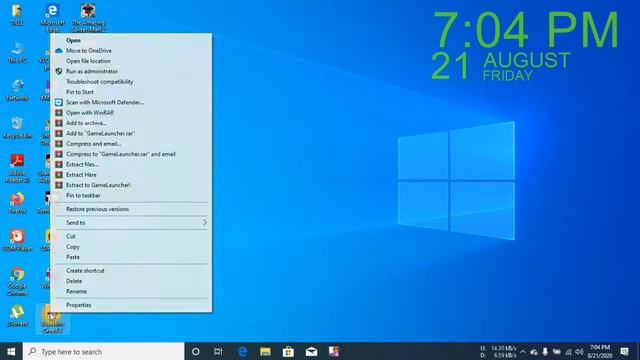640x360 pixels.
Task: Choose Compress and email...
Action: (131, 144)
